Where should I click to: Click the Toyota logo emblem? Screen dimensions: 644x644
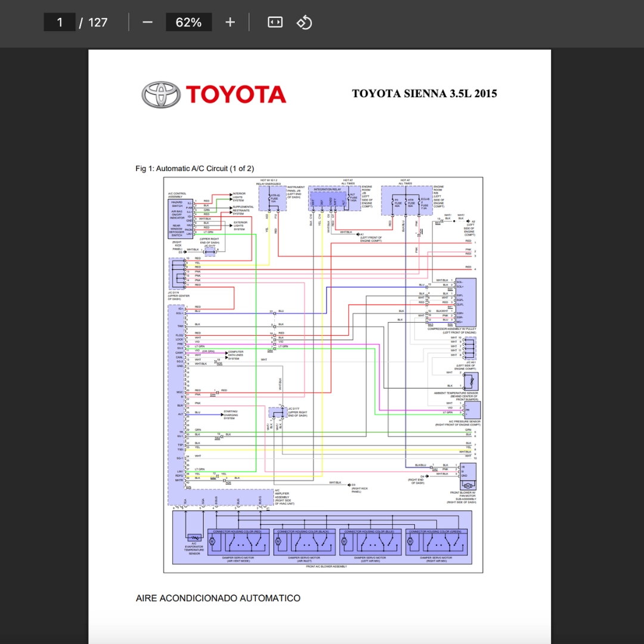click(161, 94)
